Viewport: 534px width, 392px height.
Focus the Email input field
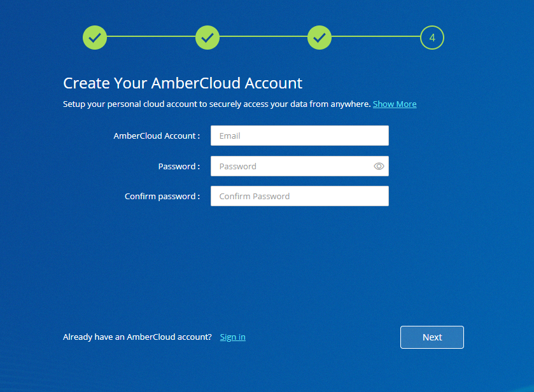300,136
